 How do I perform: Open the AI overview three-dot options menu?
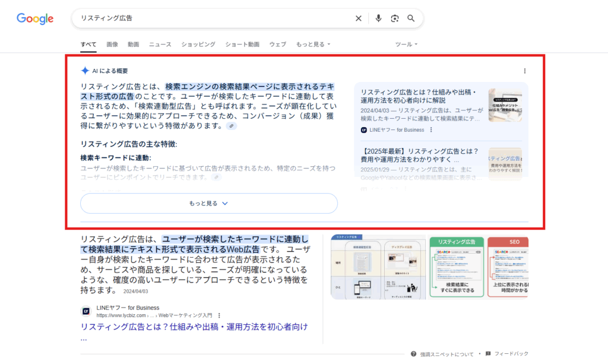(524, 70)
